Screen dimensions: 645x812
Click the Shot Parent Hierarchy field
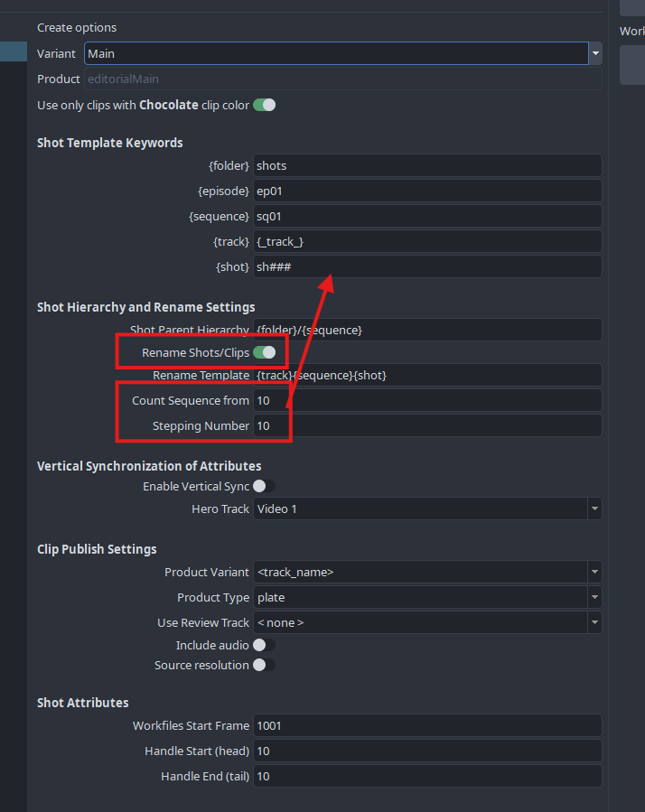(427, 330)
